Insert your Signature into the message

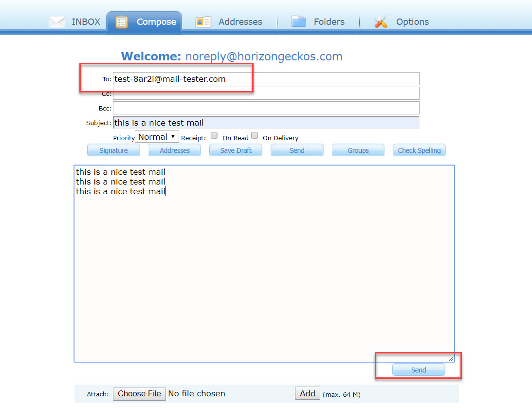(x=113, y=150)
